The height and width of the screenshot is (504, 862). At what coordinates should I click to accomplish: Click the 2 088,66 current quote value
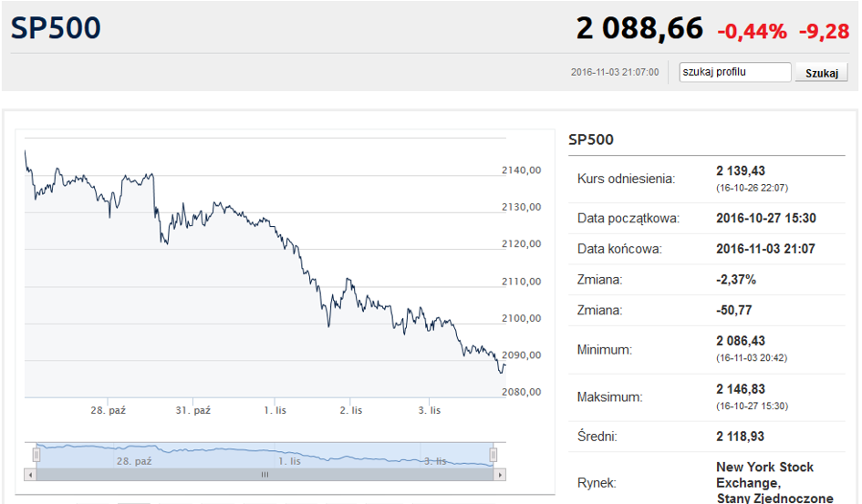(x=639, y=28)
